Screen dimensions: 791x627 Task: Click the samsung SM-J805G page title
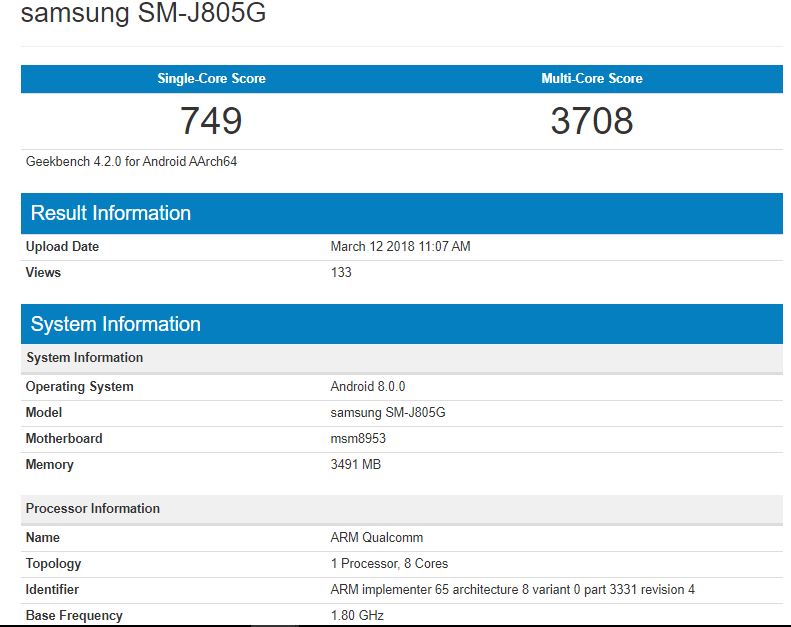(143, 12)
